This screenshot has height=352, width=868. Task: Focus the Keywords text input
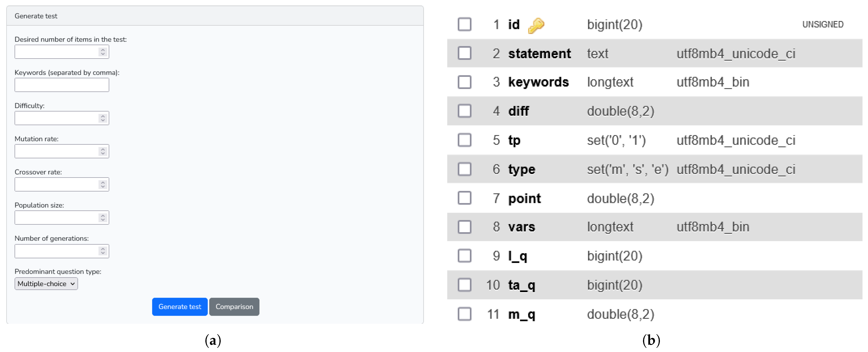click(x=62, y=85)
